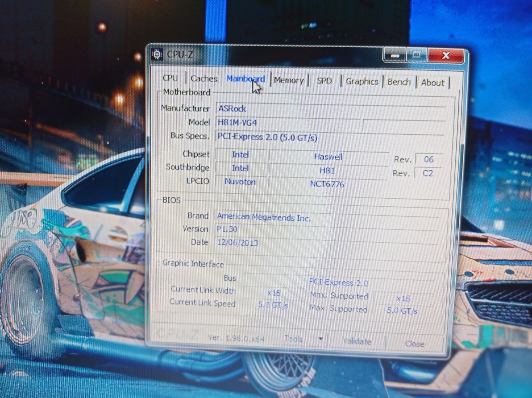The image size is (532, 398).
Task: Open the Bench tab
Action: click(x=399, y=82)
